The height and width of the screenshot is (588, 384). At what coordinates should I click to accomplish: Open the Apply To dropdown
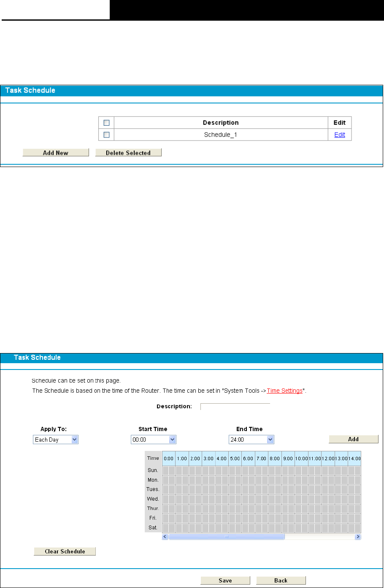(x=56, y=440)
